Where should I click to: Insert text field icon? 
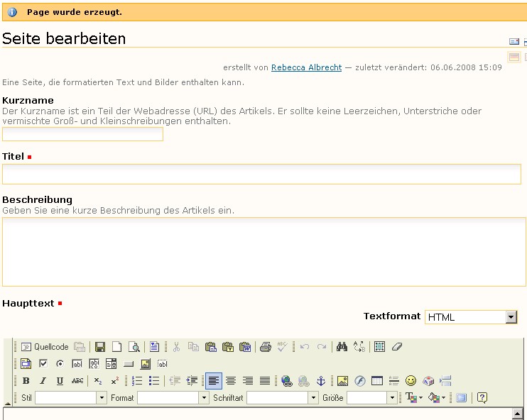click(77, 363)
